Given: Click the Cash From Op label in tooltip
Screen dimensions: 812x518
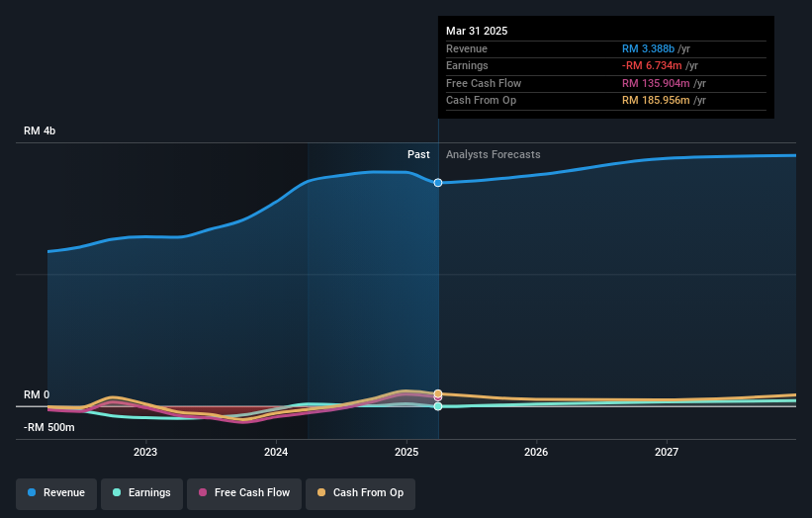Looking at the screenshot, I should coord(481,101).
